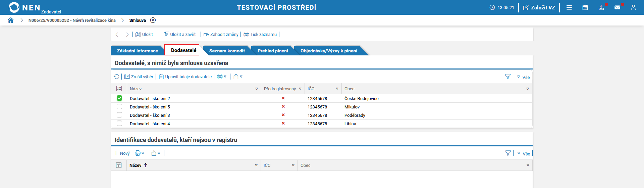Open filter funnel in the upper suppliers table

pyautogui.click(x=508, y=77)
